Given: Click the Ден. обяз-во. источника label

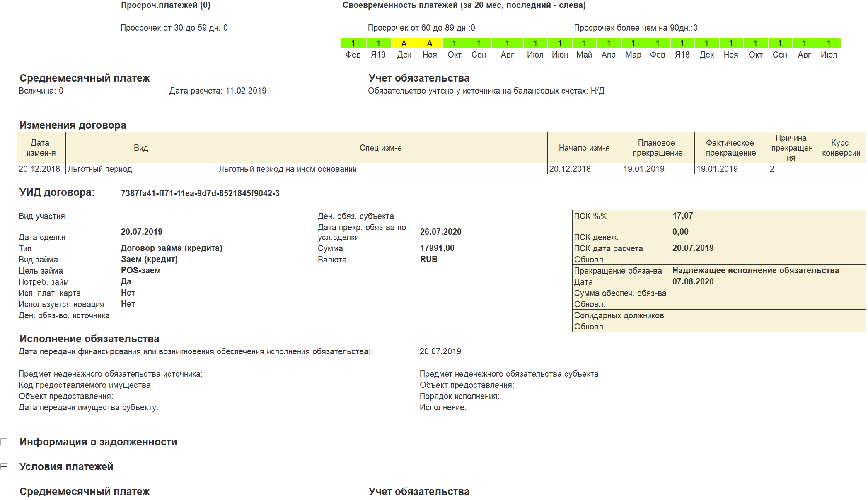Looking at the screenshot, I should pos(64,315).
